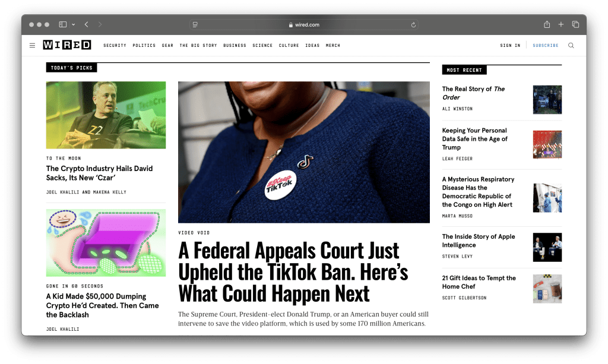Click the search magnifier icon
Screen dimensions: 608x364
pos(571,45)
